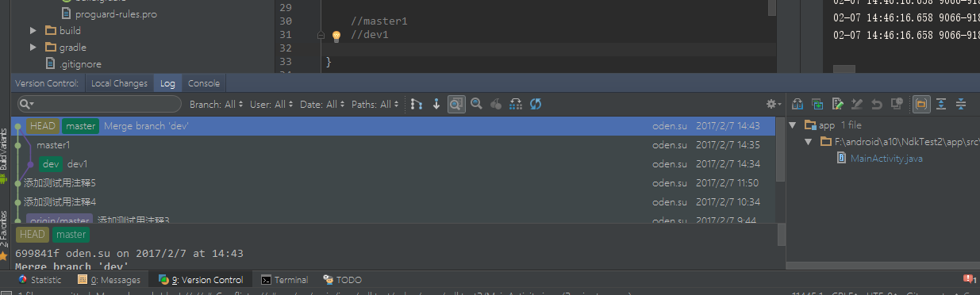Click Collapse All in changes pane

[961, 104]
